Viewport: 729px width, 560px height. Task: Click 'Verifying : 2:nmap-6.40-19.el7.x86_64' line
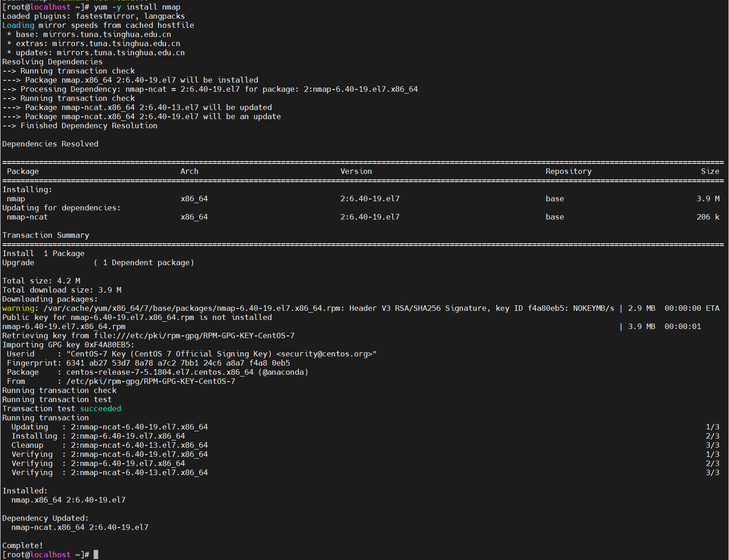(98, 463)
